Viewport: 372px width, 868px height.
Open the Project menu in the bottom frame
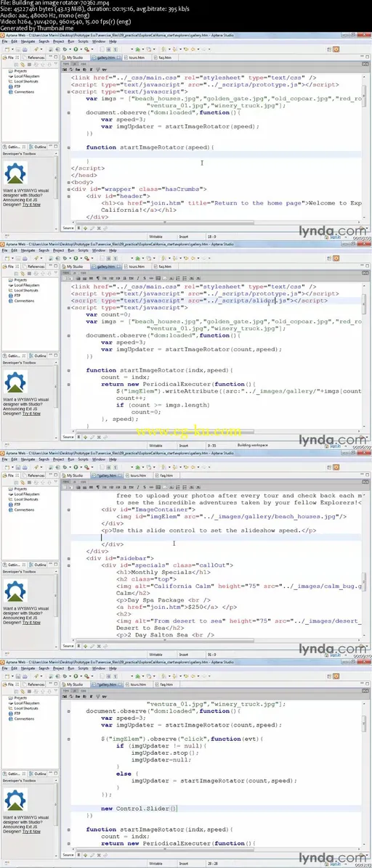tap(58, 668)
